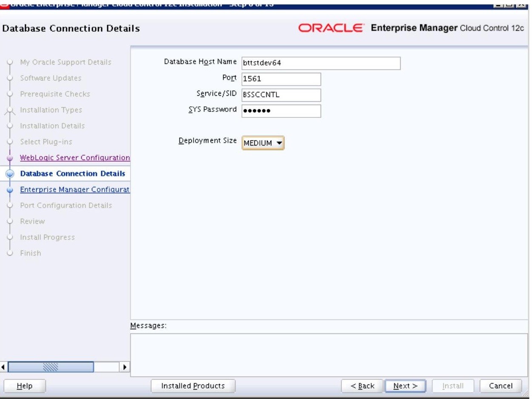Open WebLogic Server Configuration step link

75,158
